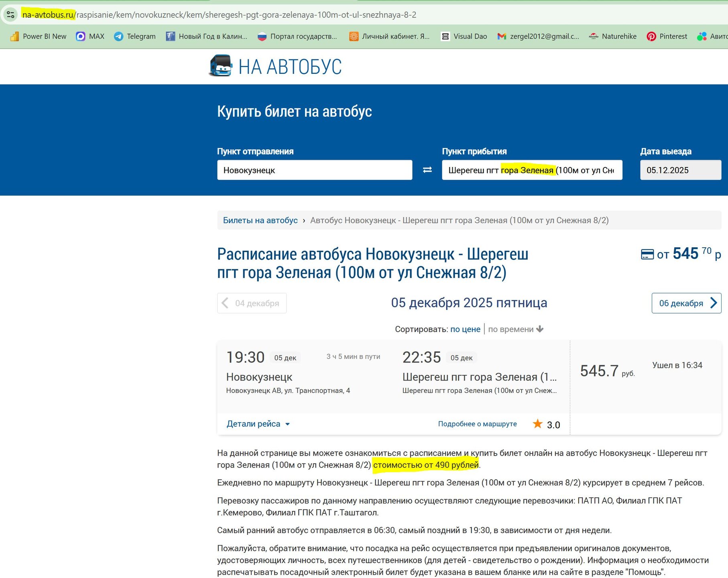Click the НА АВТОБУС bus logo
The width and height of the screenshot is (728, 578).
click(x=221, y=66)
